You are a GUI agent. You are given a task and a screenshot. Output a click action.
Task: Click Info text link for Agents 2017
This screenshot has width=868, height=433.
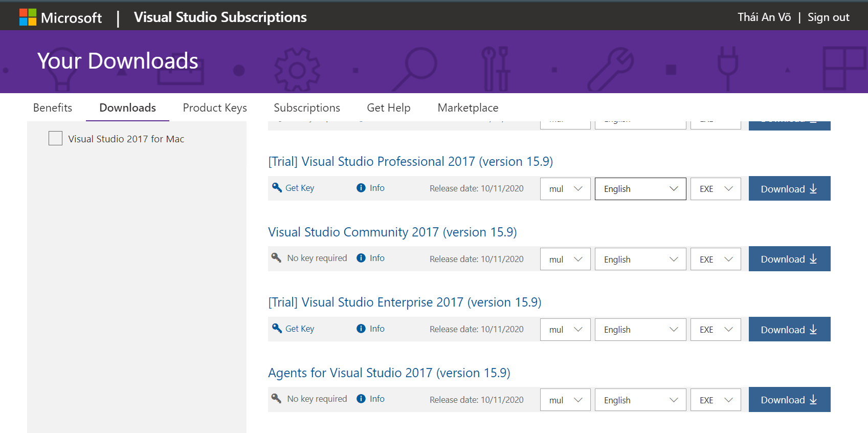pyautogui.click(x=377, y=399)
